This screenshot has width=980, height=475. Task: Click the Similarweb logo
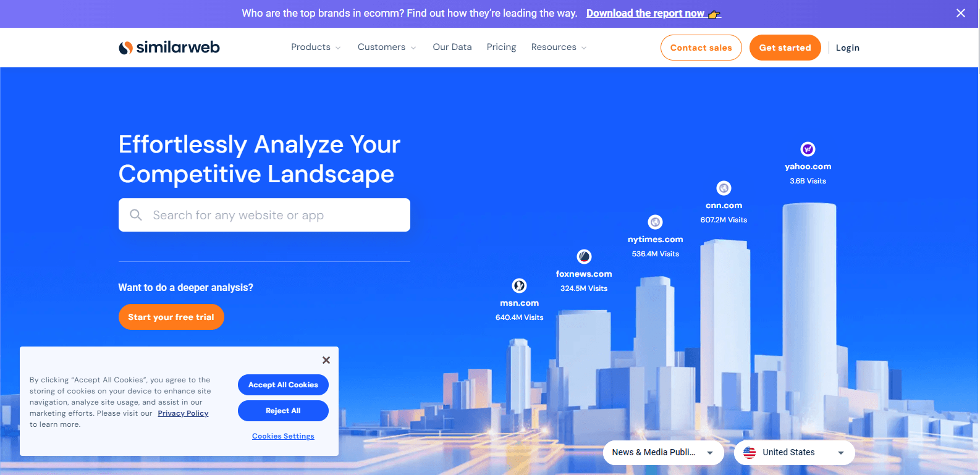tap(169, 48)
